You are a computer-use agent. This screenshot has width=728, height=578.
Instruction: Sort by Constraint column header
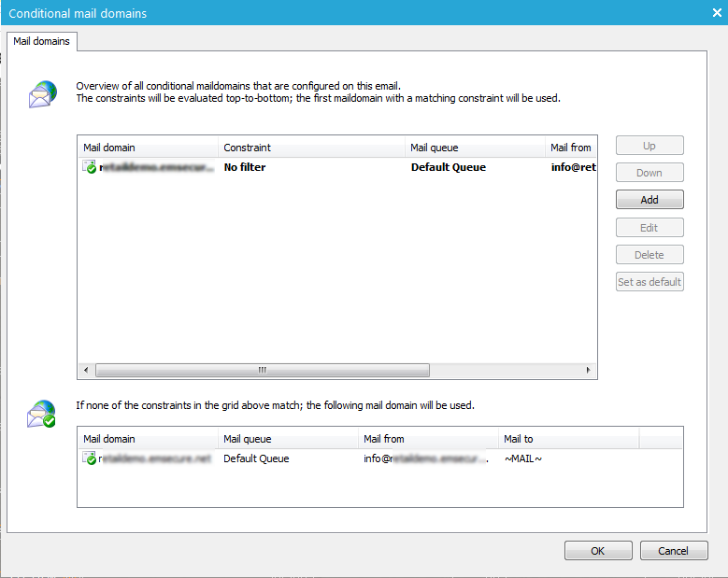(x=311, y=148)
